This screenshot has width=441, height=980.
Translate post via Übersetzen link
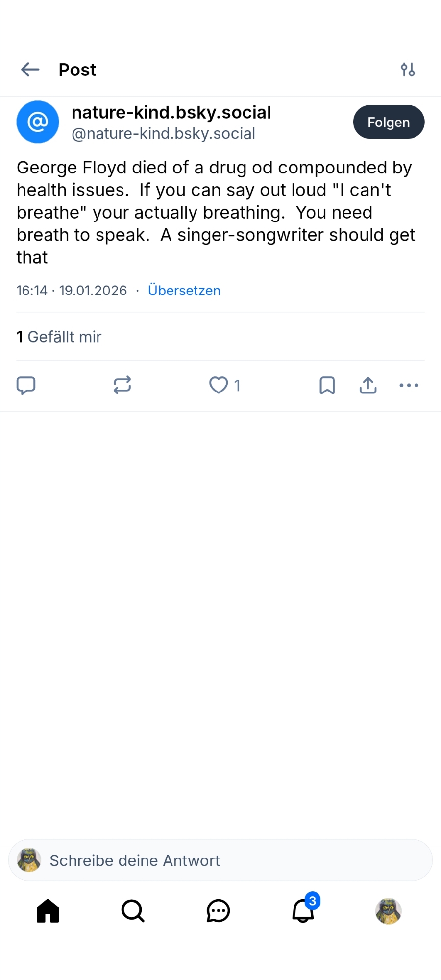(x=184, y=291)
